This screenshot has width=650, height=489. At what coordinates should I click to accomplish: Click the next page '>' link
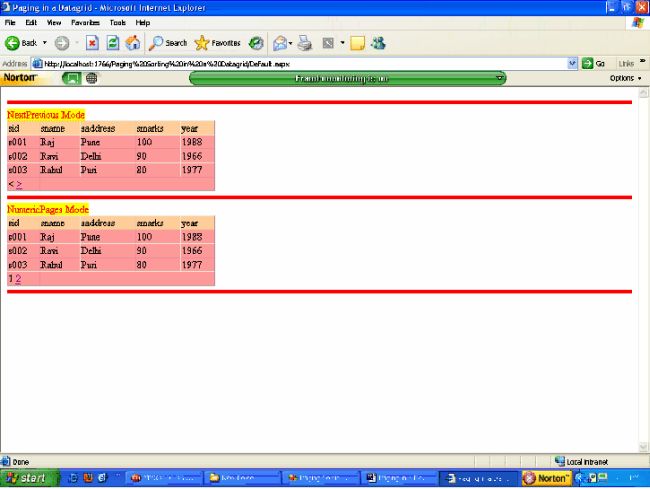coord(19,184)
